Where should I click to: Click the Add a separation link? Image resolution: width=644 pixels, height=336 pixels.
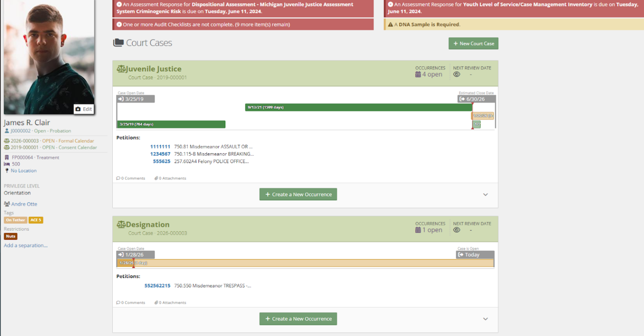(26, 245)
